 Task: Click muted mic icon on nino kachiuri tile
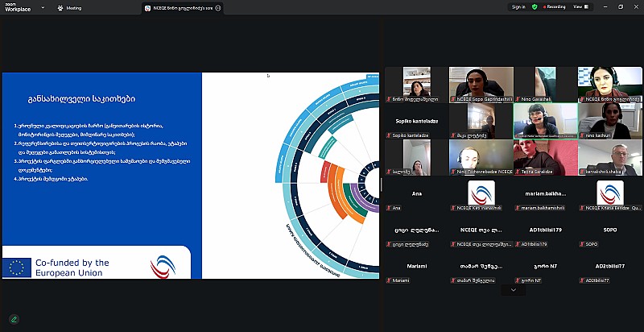pyautogui.click(x=582, y=135)
